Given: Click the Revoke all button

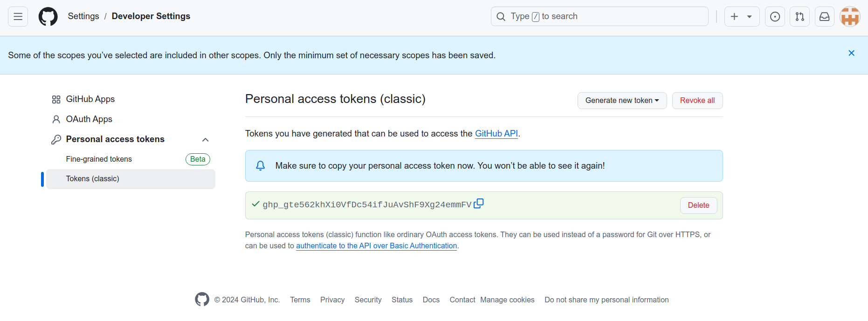Looking at the screenshot, I should 697,101.
